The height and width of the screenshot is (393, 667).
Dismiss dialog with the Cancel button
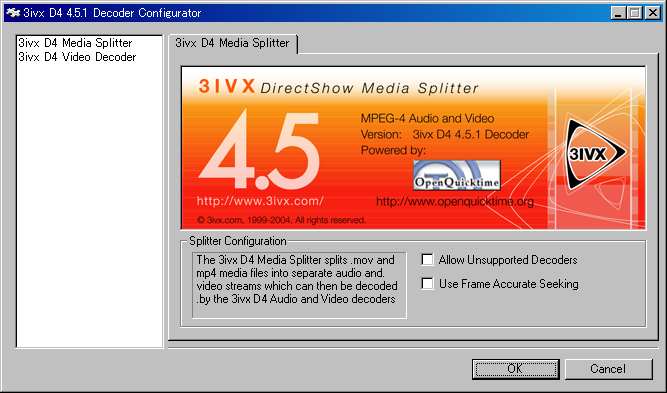[x=608, y=369]
